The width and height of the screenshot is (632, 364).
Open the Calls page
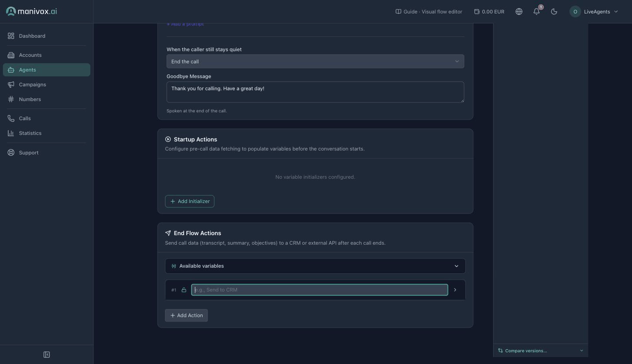click(x=46, y=118)
